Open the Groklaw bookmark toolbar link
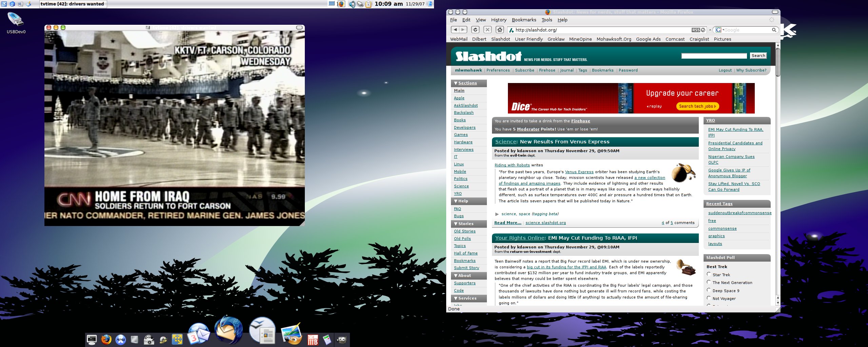 click(x=556, y=39)
